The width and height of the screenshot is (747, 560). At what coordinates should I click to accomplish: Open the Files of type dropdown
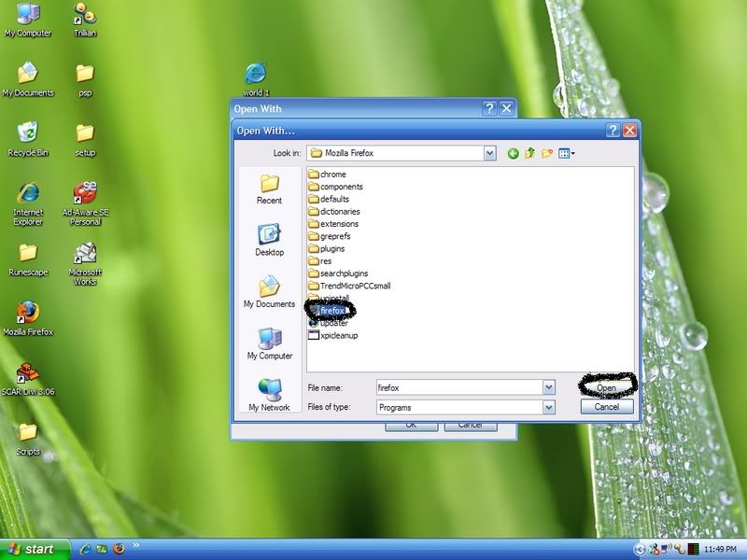tap(548, 407)
